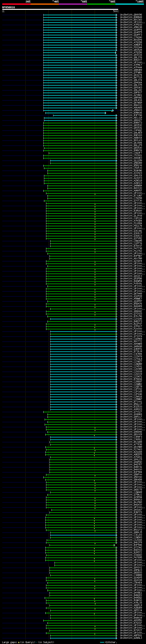Click the cyan alignment bar for UniRef100_C2SN71
The width and height of the screenshot is (146, 644).
tap(83, 377)
